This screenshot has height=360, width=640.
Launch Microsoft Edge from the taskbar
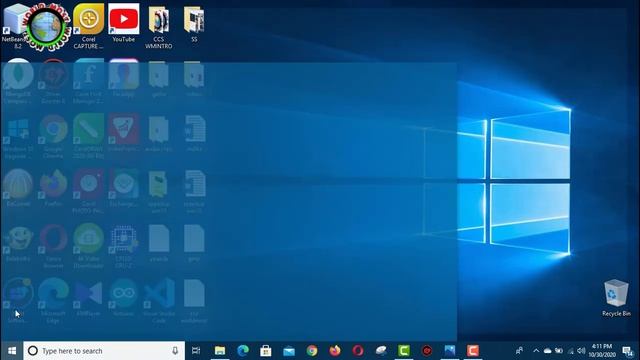click(x=243, y=351)
